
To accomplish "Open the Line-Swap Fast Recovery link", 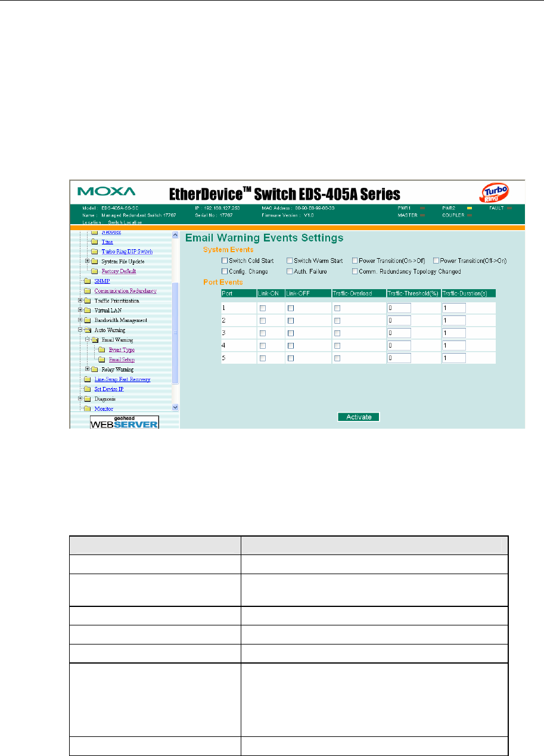I will [x=122, y=379].
